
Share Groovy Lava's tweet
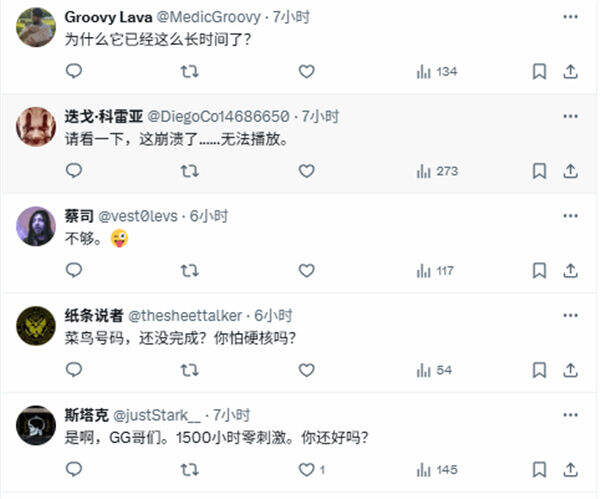click(571, 71)
